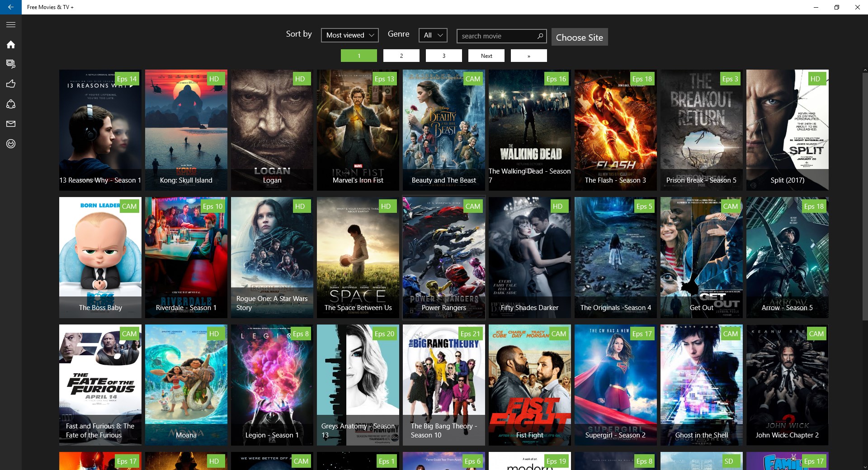Select the browse movies search icon
Screen dimensions: 868x470
click(x=10, y=64)
